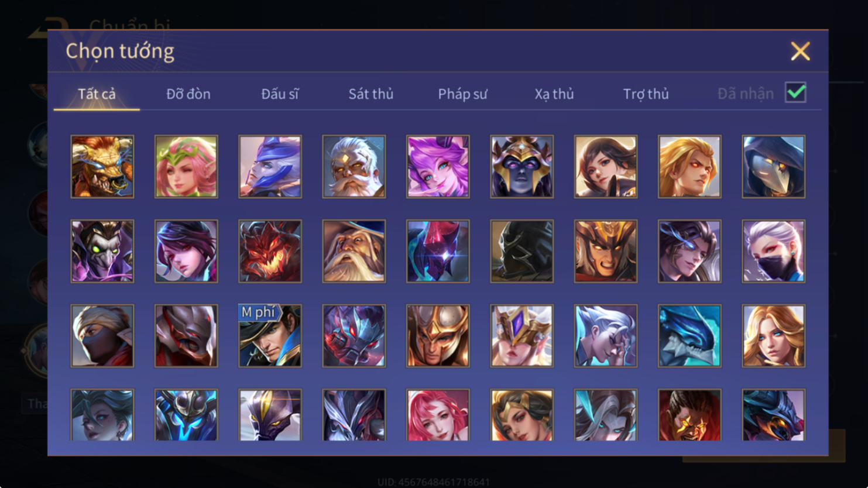Pick the white-haired masked ninja woman hero
The image size is (868, 488).
coord(774,251)
